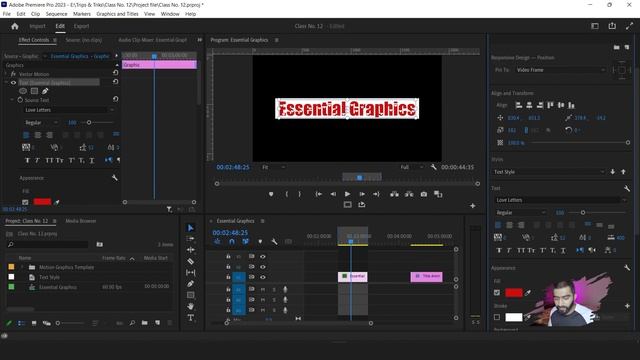640x360 pixels.
Task: Go to Out point
Action: (x=376, y=194)
